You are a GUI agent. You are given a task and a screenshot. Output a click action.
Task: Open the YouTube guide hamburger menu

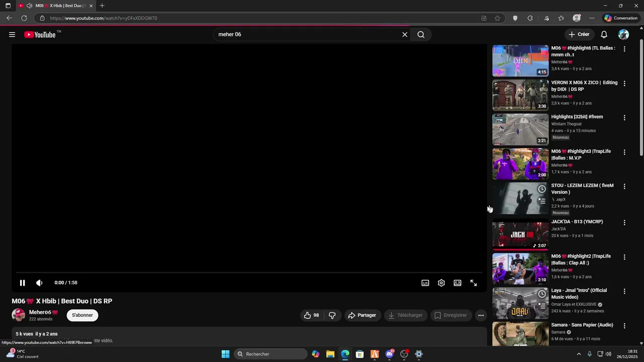pyautogui.click(x=12, y=35)
